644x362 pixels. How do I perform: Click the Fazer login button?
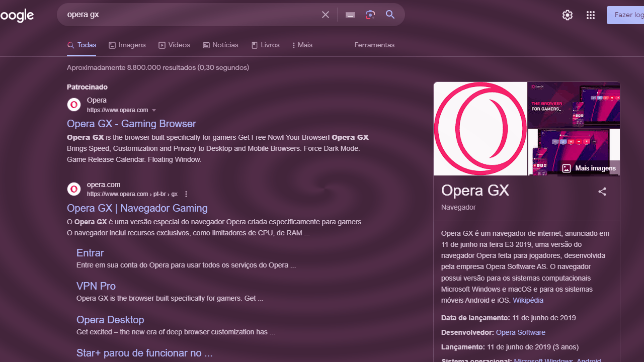point(625,15)
